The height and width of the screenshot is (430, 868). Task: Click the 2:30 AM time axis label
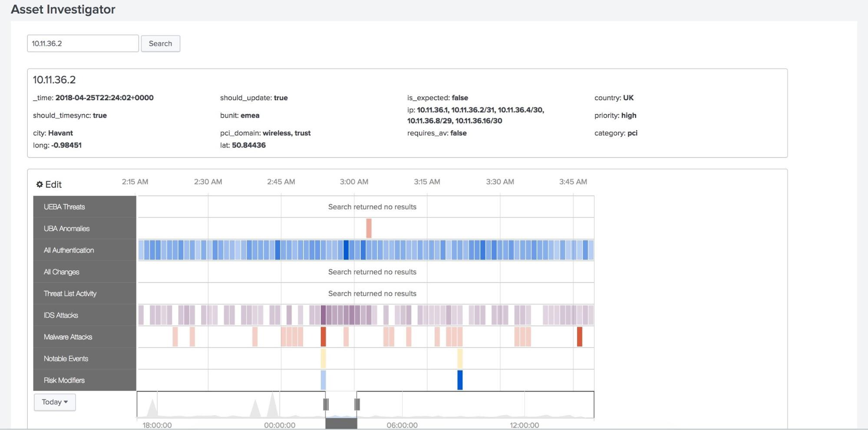pos(208,182)
